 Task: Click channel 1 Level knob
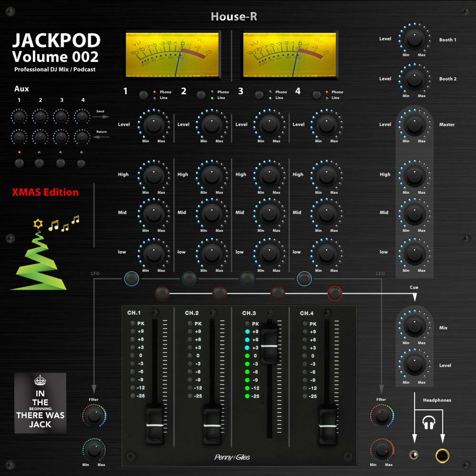click(x=154, y=125)
